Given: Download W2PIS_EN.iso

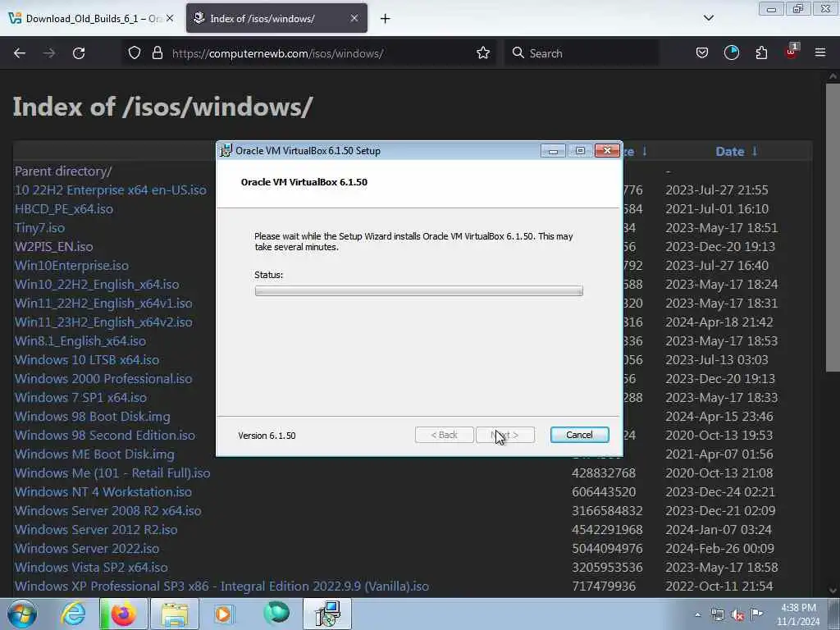Looking at the screenshot, I should click(x=53, y=246).
